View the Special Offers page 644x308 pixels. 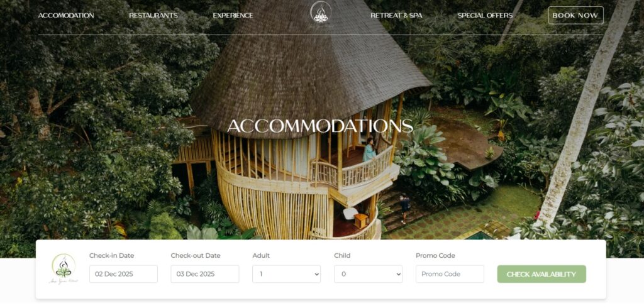pyautogui.click(x=485, y=16)
